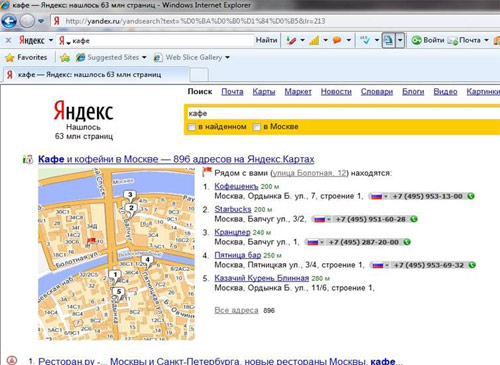Open the Новости link in the Yandex navigation

point(336,92)
